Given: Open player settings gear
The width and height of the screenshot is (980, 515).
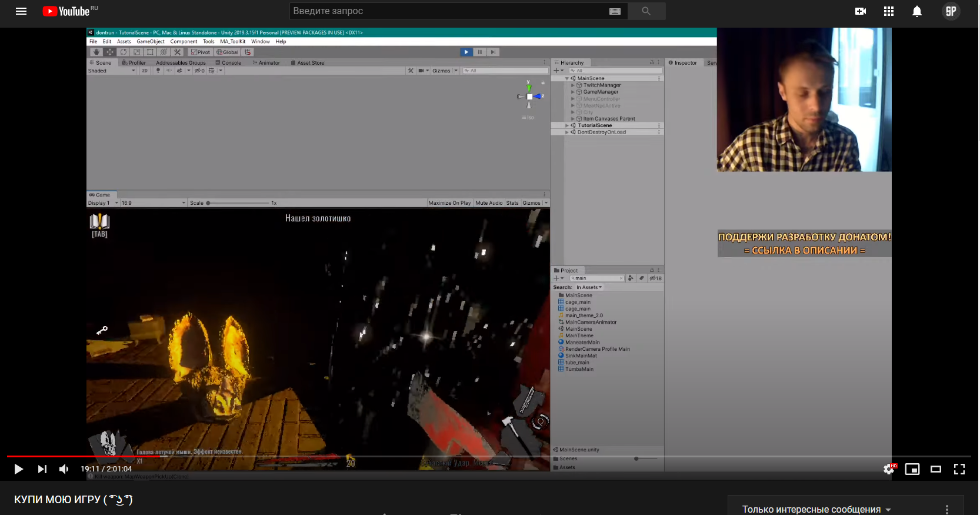Looking at the screenshot, I should 889,469.
